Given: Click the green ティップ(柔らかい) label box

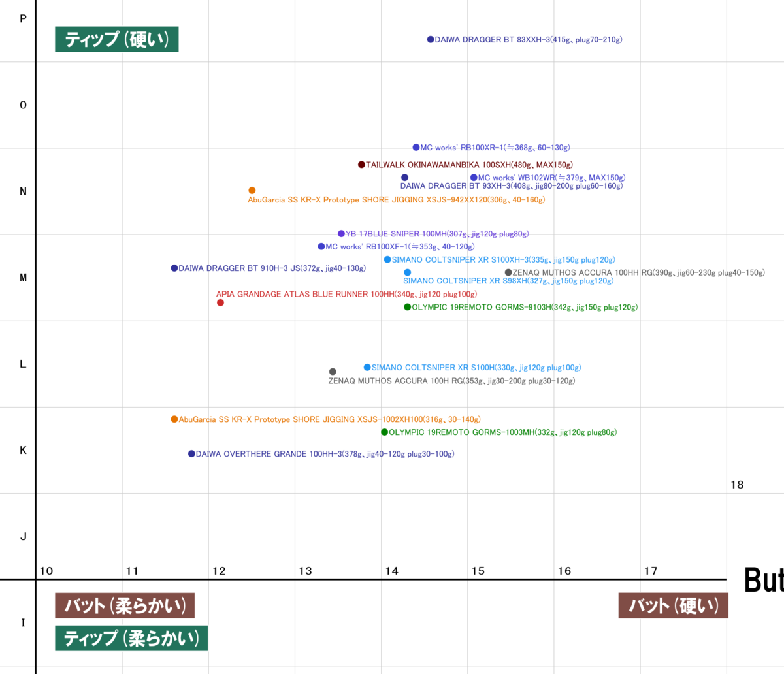Looking at the screenshot, I should [x=131, y=638].
